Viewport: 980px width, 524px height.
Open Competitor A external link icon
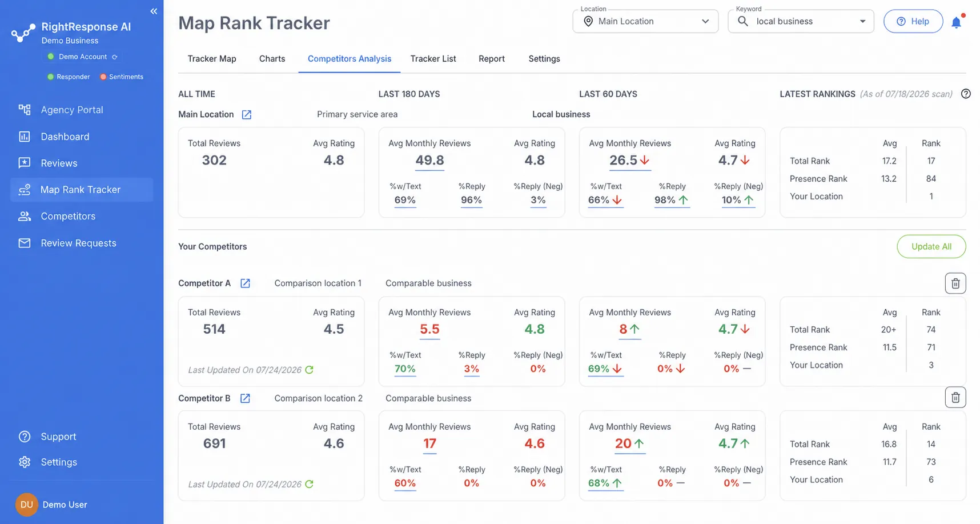(x=245, y=283)
